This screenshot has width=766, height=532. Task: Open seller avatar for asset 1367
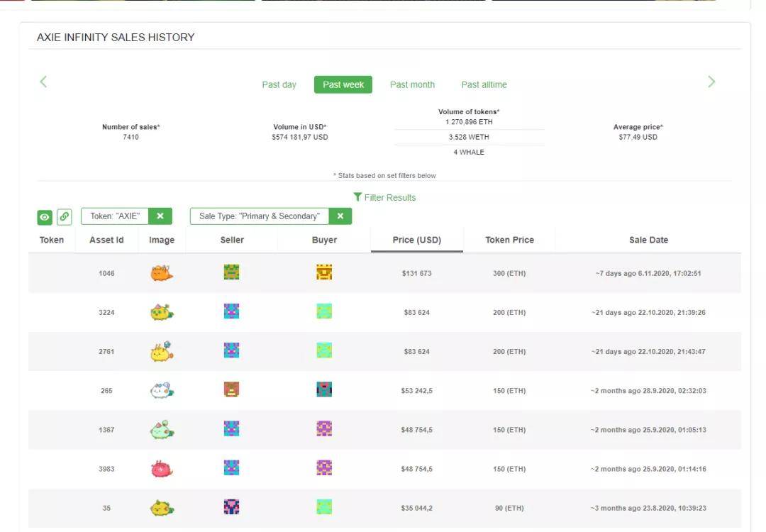pyautogui.click(x=231, y=428)
